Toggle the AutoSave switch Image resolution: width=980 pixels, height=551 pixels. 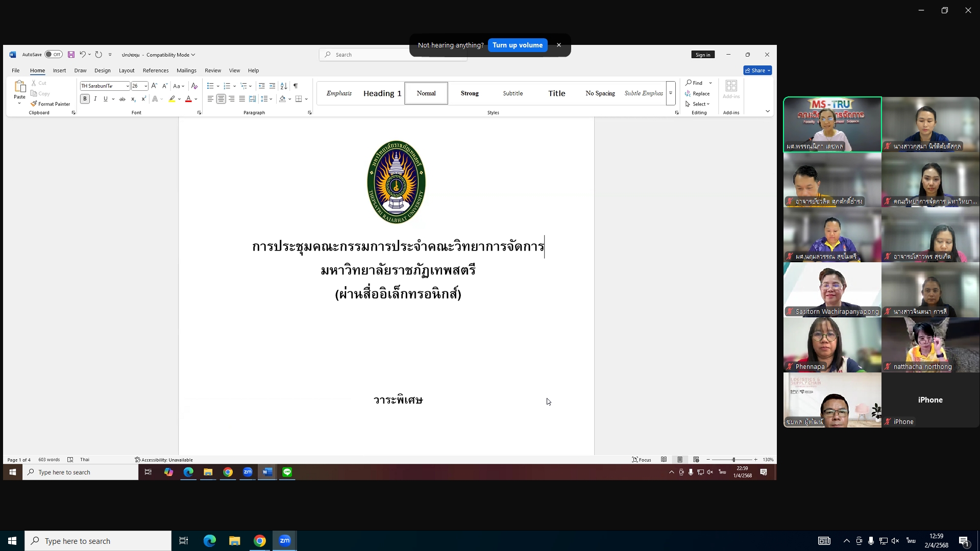click(x=53, y=55)
